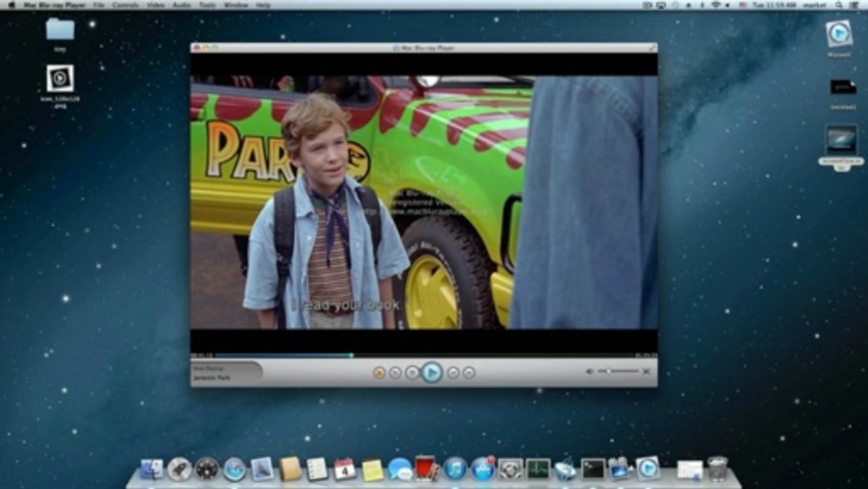The width and height of the screenshot is (868, 489).
Task: Open the Controls menu
Action: click(x=126, y=5)
